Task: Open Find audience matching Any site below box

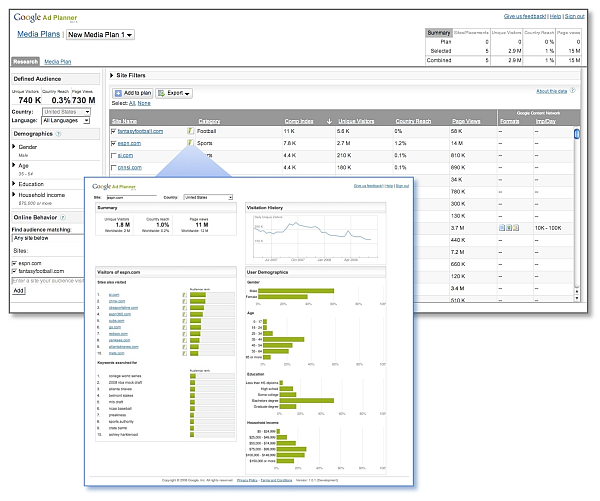Action: [48, 238]
